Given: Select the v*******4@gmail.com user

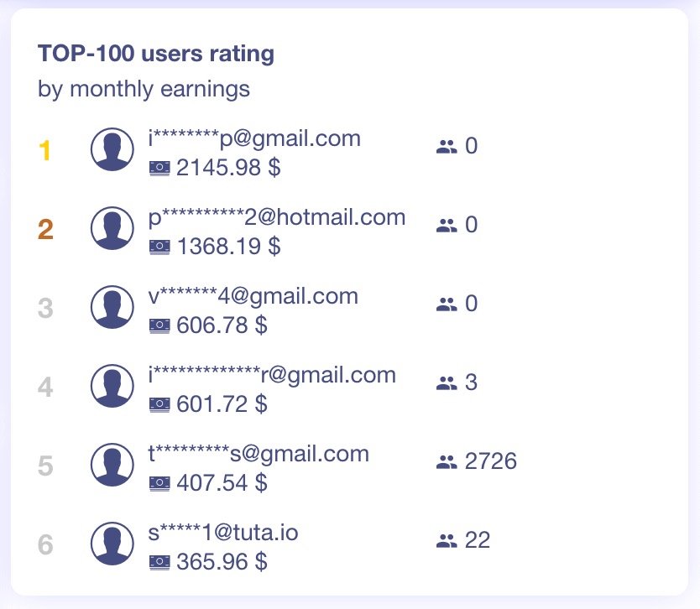Looking at the screenshot, I should 253,296.
